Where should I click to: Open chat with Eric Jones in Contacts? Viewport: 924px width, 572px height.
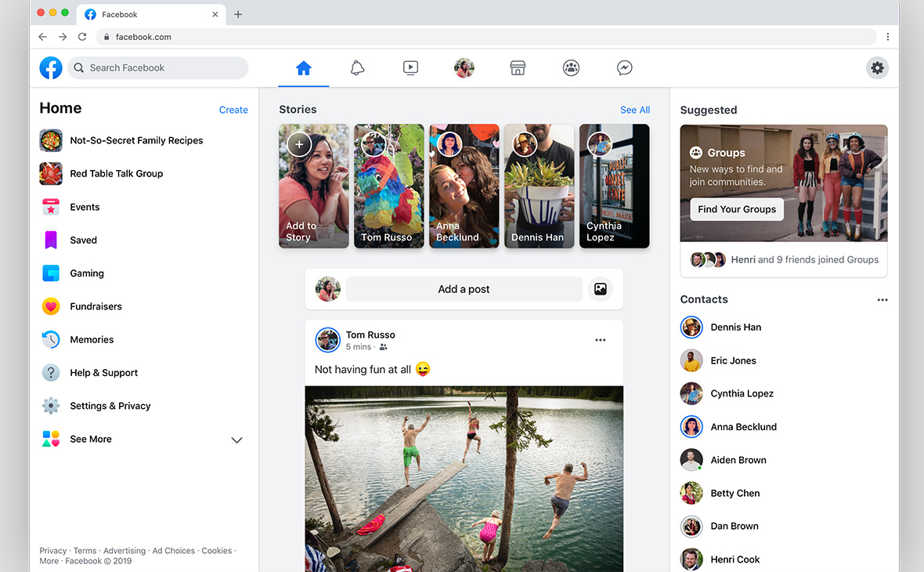coord(733,360)
